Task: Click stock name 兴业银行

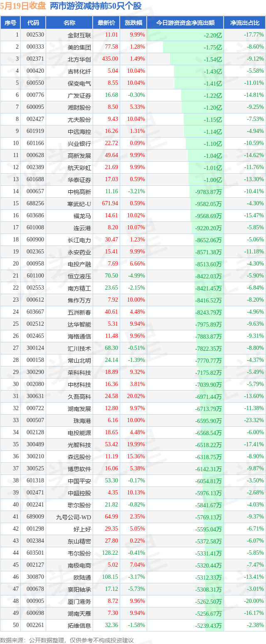Action: [x=80, y=143]
